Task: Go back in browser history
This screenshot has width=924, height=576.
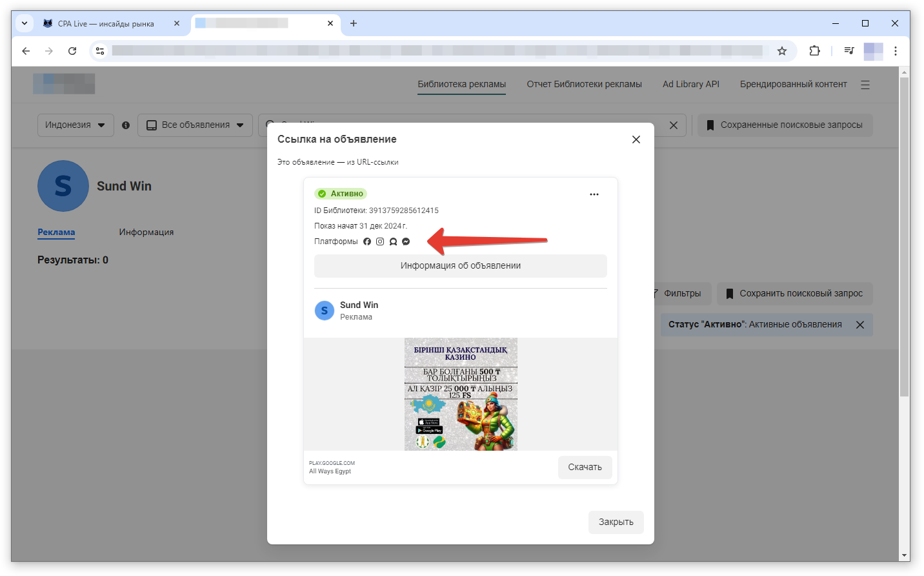Action: pyautogui.click(x=26, y=51)
